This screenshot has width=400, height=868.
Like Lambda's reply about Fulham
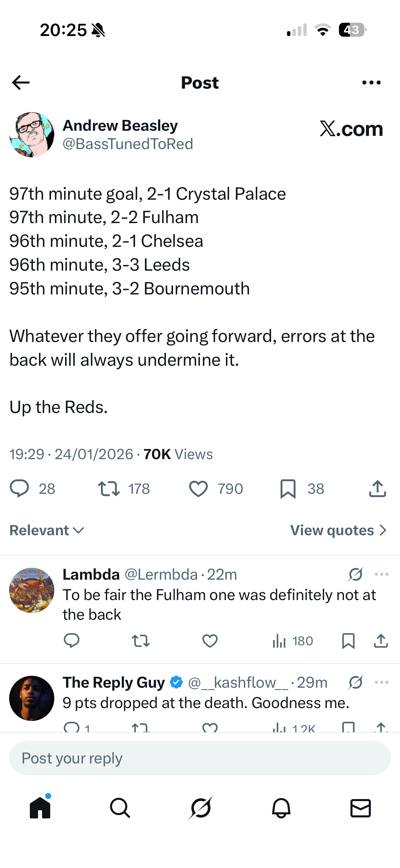pyautogui.click(x=210, y=641)
